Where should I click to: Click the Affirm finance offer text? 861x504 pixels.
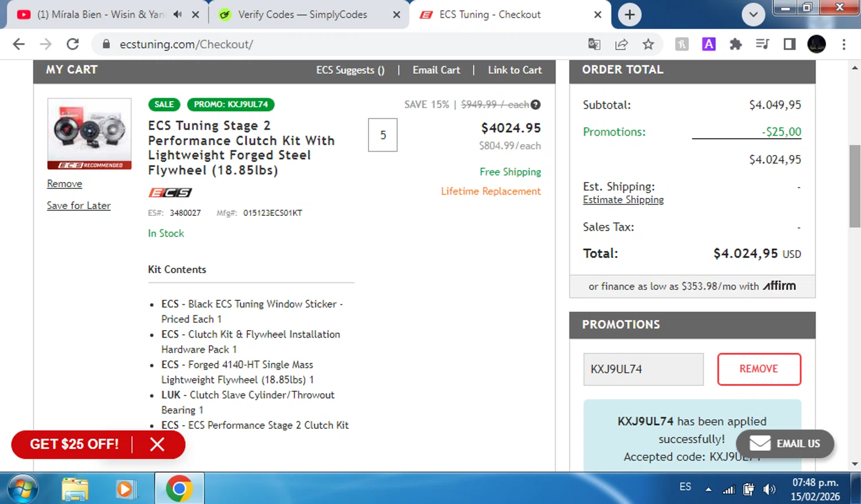pos(692,286)
